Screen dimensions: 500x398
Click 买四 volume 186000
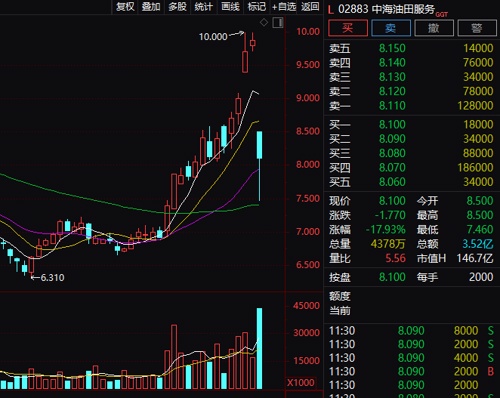475,168
